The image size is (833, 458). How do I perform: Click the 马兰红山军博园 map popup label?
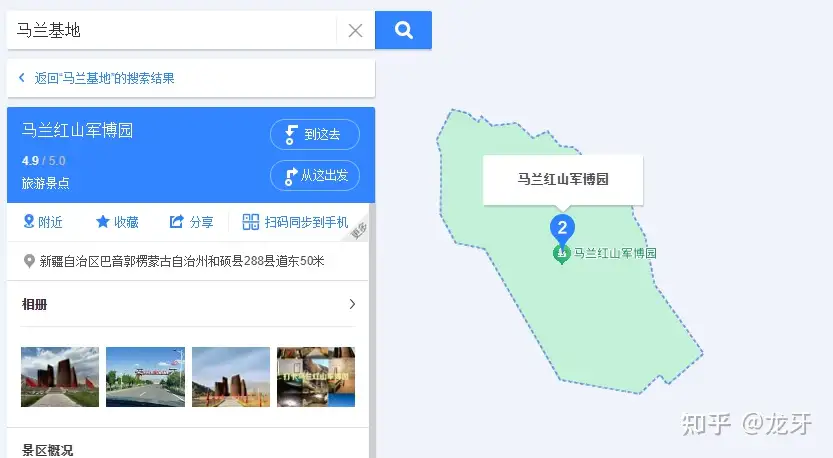point(563,179)
